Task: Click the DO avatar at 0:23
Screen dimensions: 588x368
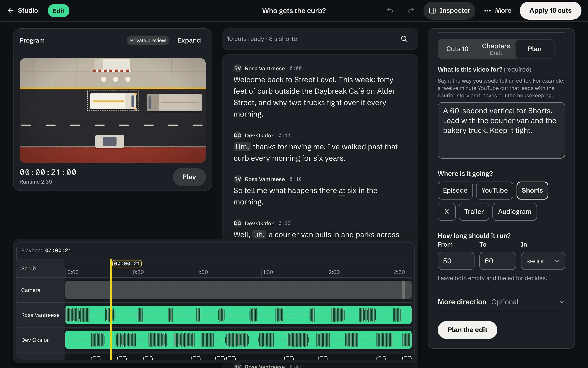Action: point(238,223)
